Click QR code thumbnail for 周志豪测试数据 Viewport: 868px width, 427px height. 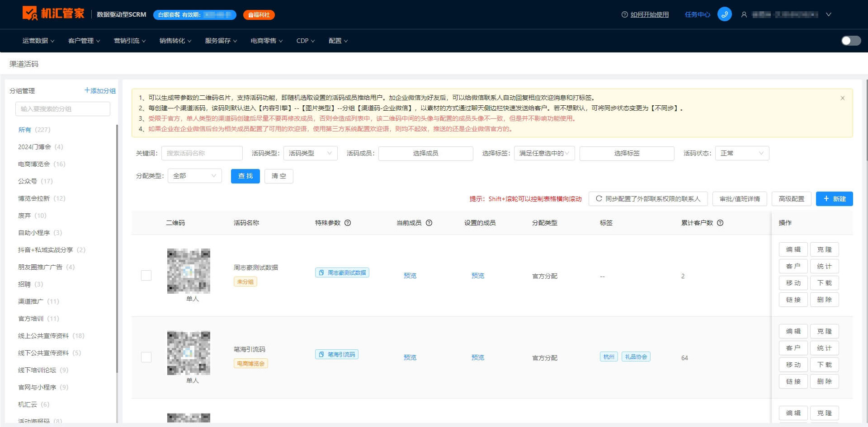(x=189, y=271)
